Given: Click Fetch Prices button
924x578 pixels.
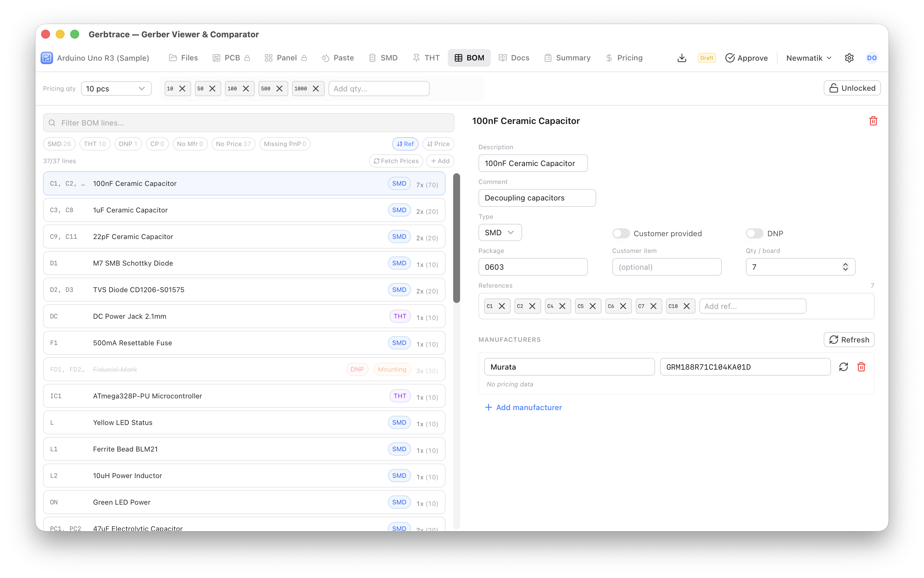Looking at the screenshot, I should pos(396,161).
